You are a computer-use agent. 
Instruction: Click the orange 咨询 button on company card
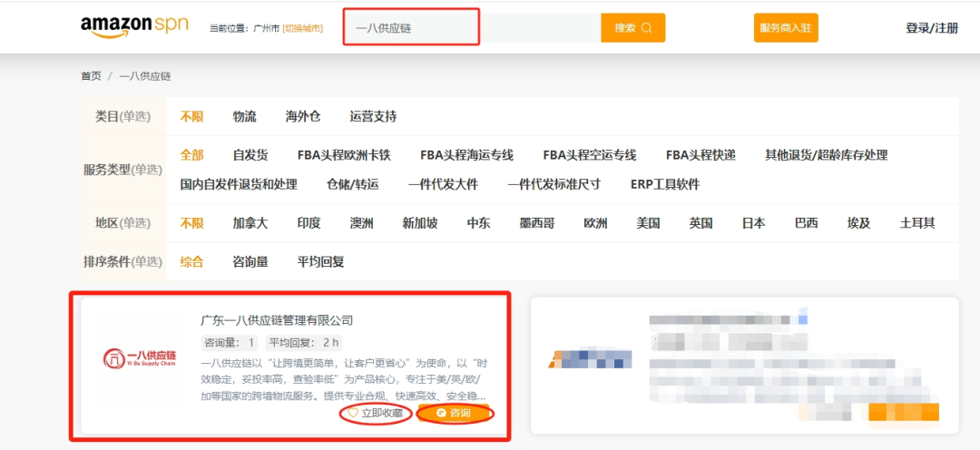pyautogui.click(x=455, y=413)
